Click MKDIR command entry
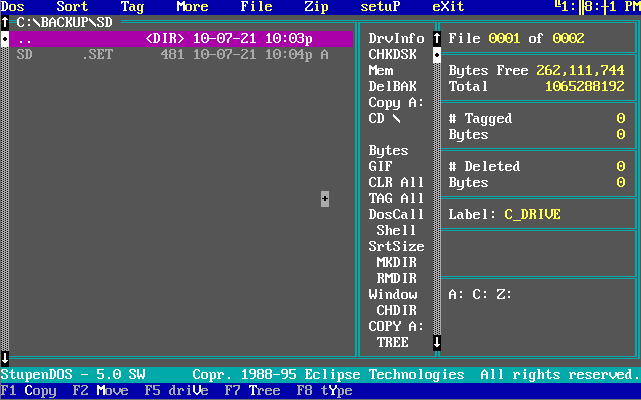Viewport: 641px width, 400px height. pos(396,263)
